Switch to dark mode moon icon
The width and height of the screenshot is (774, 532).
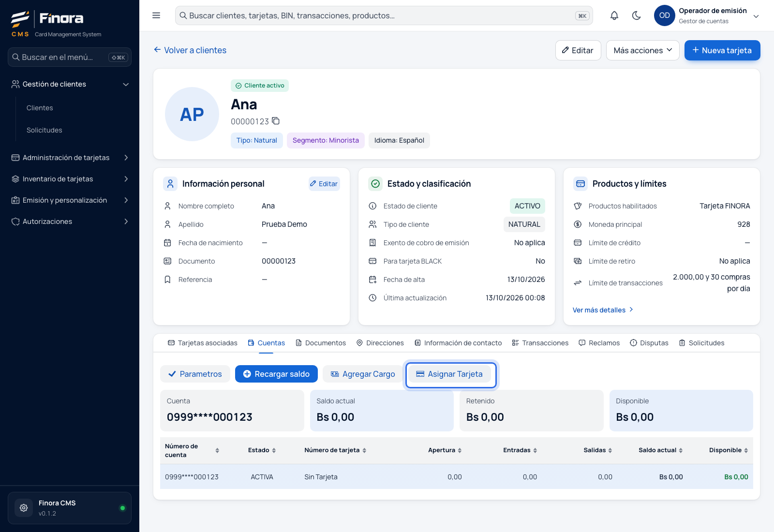pos(637,15)
